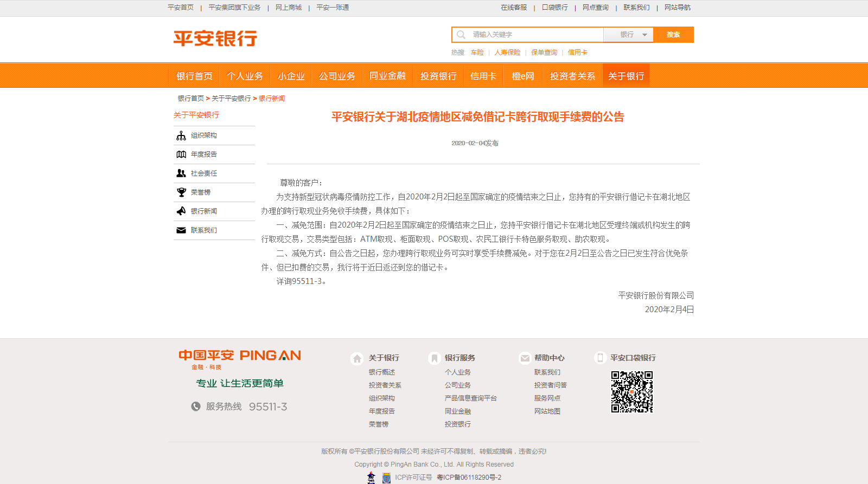This screenshot has width=868, height=484.
Task: Click the 保单查询 hot search link
Action: click(544, 53)
